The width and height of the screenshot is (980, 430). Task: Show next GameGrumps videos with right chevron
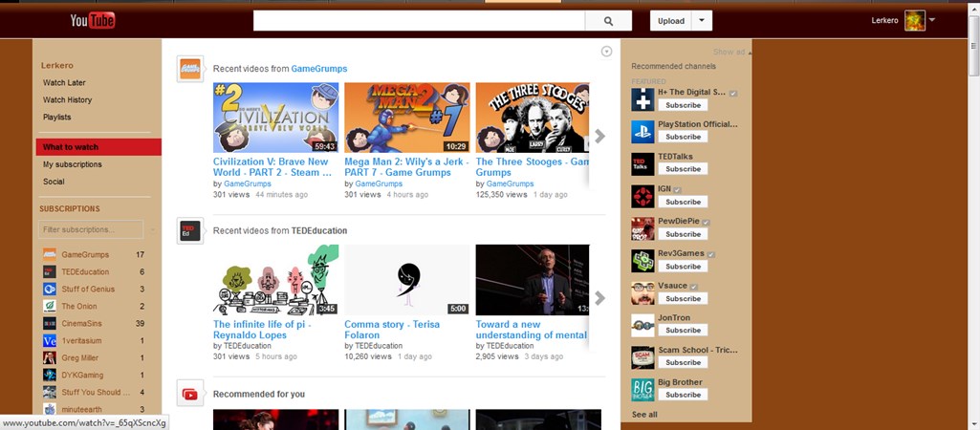[600, 136]
